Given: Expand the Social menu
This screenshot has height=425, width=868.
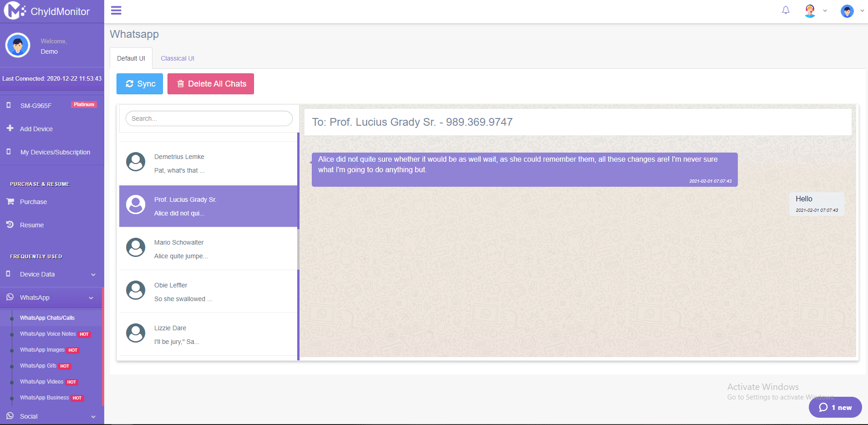Looking at the screenshot, I should [x=52, y=416].
